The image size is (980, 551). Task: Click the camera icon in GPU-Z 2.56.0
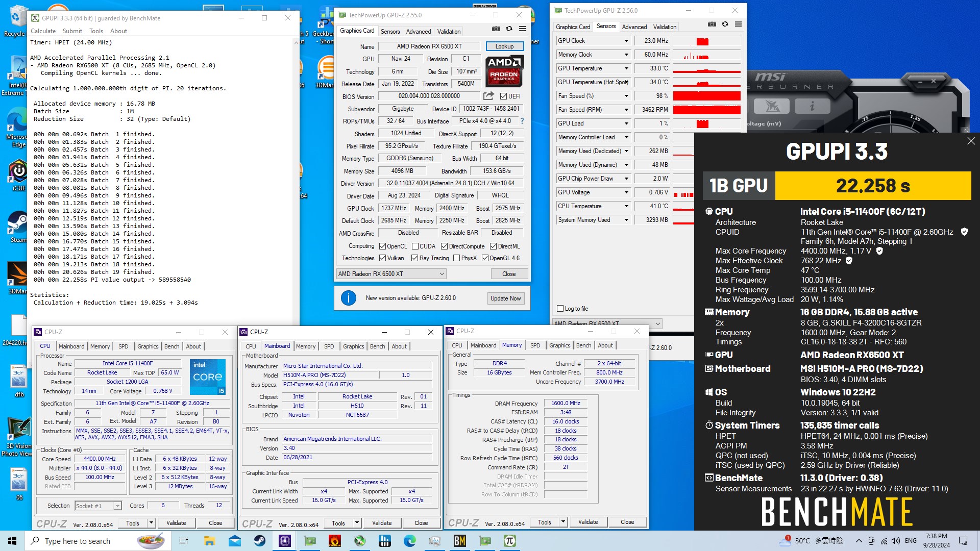point(712,24)
